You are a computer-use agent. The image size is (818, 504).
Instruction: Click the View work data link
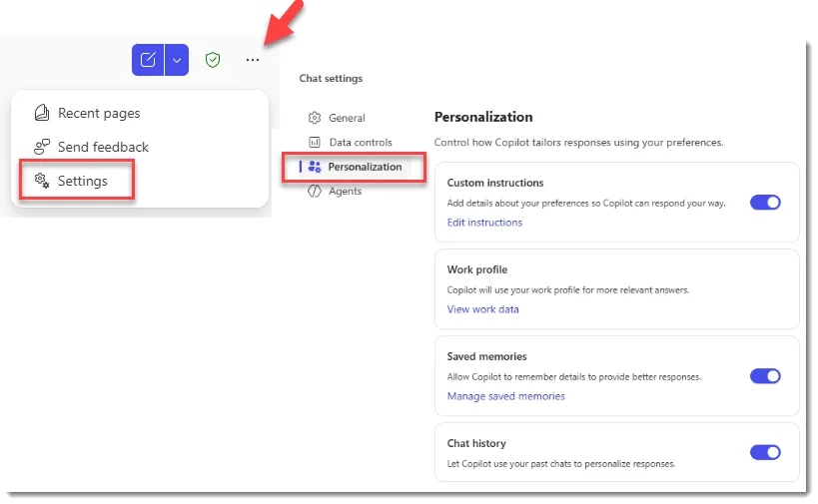(x=482, y=309)
